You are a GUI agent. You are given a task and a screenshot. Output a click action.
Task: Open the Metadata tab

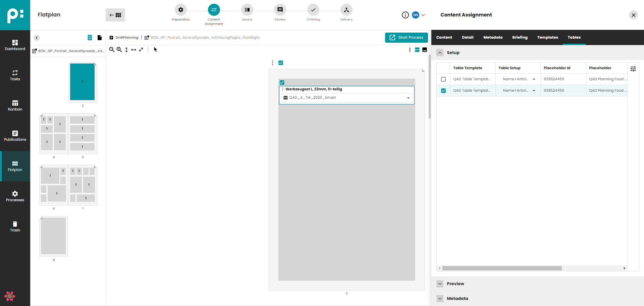pos(493,38)
